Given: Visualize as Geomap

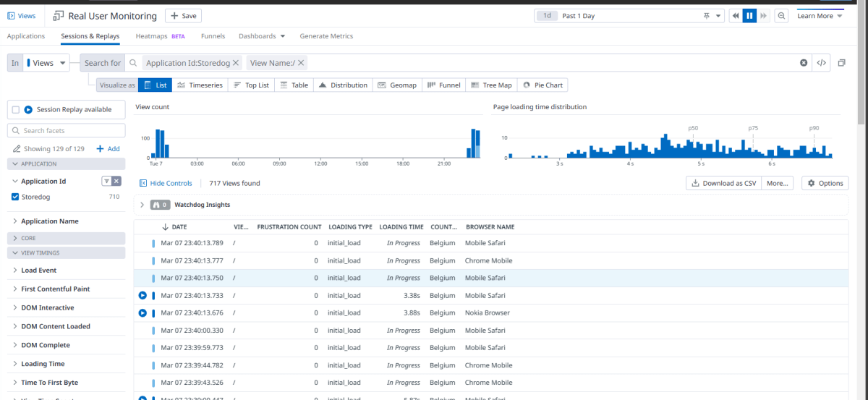Looking at the screenshot, I should 397,85.
